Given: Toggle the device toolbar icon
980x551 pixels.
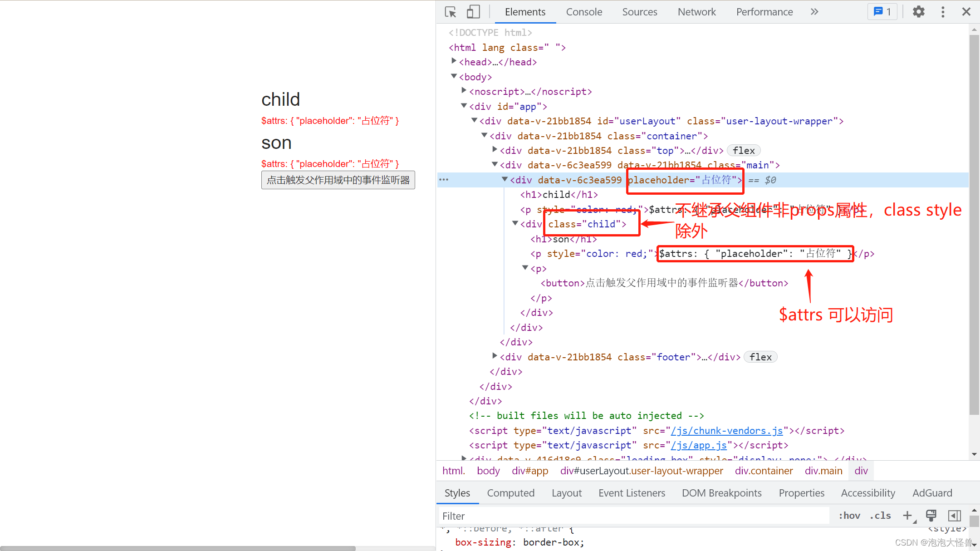Looking at the screenshot, I should (x=473, y=12).
